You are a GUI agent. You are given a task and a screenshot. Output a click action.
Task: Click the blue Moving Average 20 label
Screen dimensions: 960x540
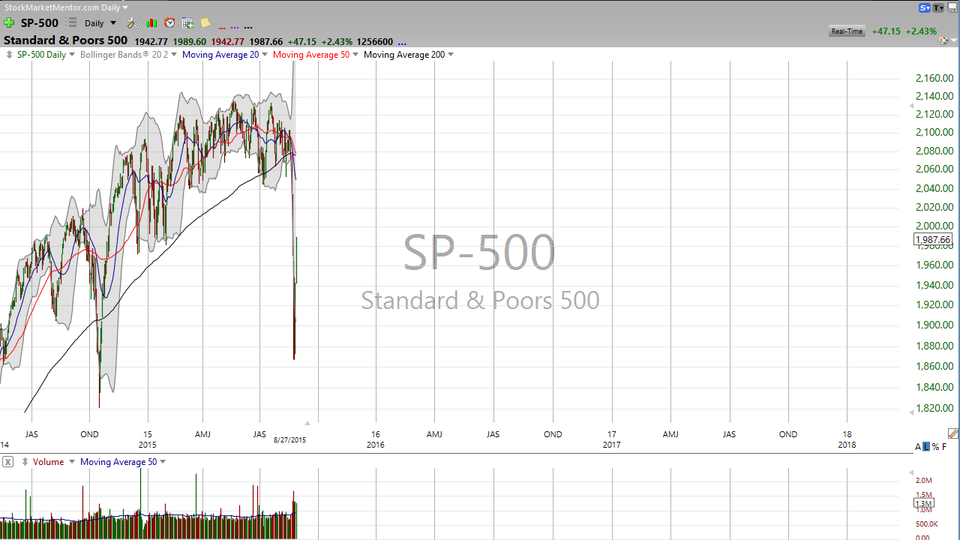point(220,54)
